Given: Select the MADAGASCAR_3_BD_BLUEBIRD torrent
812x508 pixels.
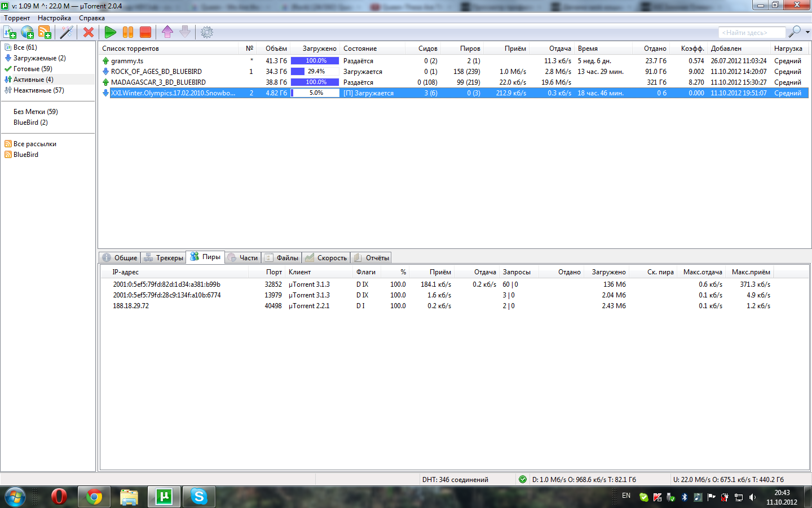Looking at the screenshot, I should click(x=454, y=82).
